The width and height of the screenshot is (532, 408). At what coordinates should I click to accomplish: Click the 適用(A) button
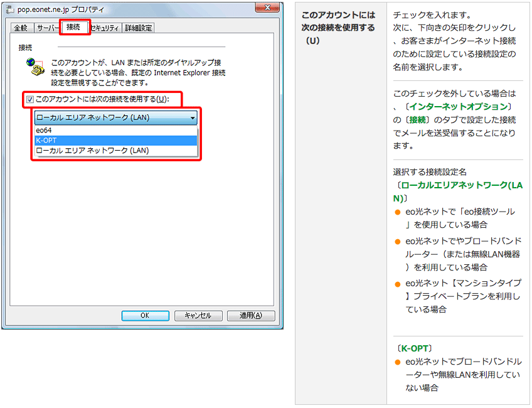(x=250, y=316)
